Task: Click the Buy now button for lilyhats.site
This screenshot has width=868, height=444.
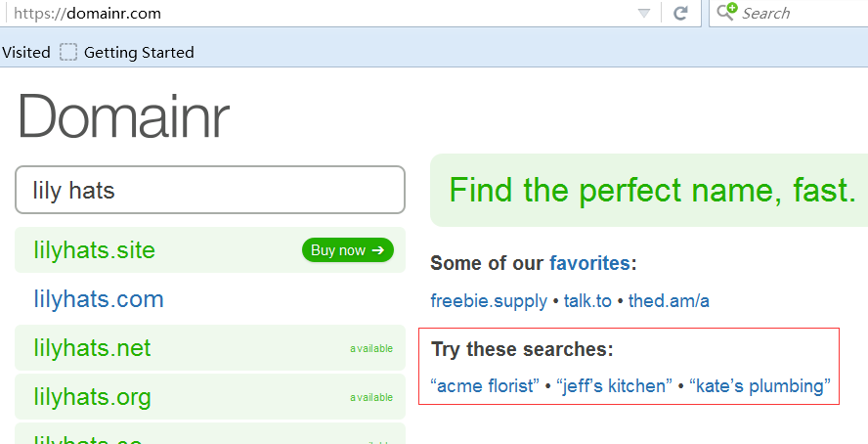Action: pyautogui.click(x=348, y=250)
